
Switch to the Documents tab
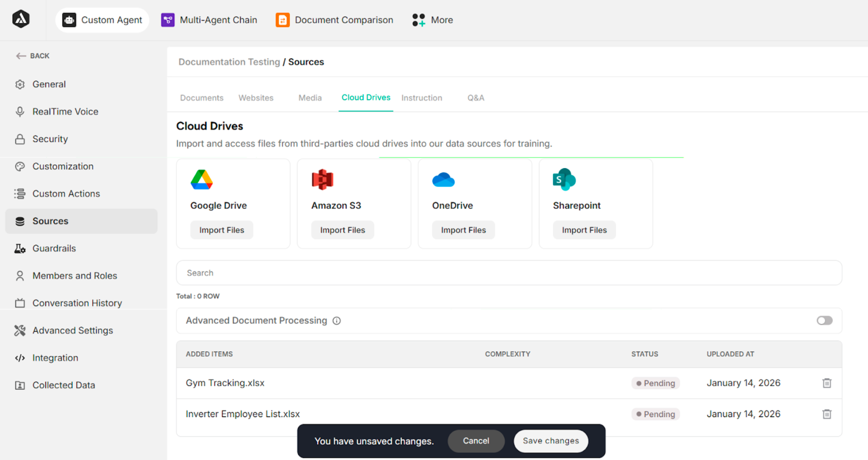tap(202, 98)
